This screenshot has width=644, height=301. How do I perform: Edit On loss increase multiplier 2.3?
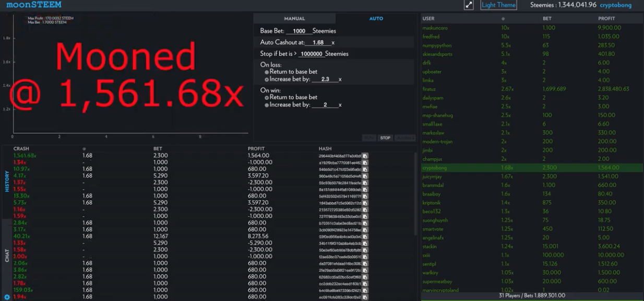click(x=325, y=79)
